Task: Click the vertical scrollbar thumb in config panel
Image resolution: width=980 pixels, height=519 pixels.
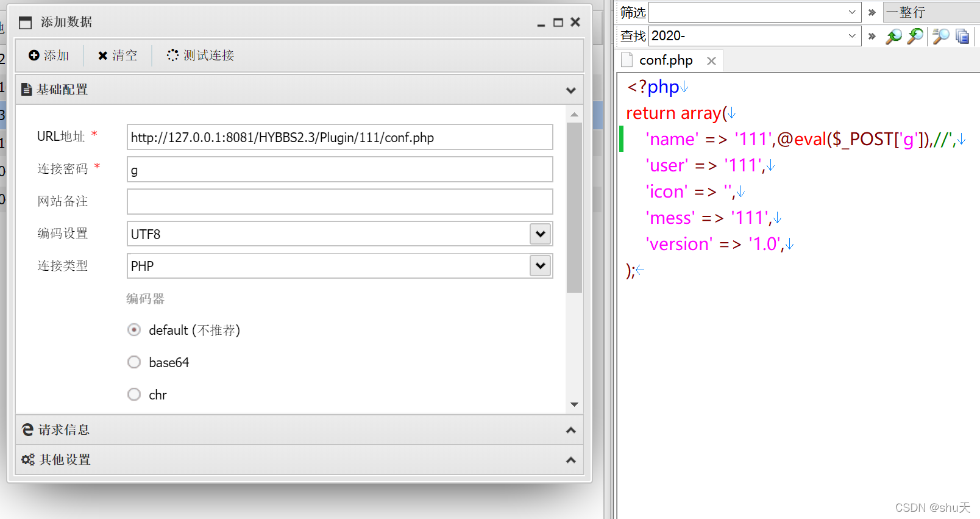Action: 574,207
